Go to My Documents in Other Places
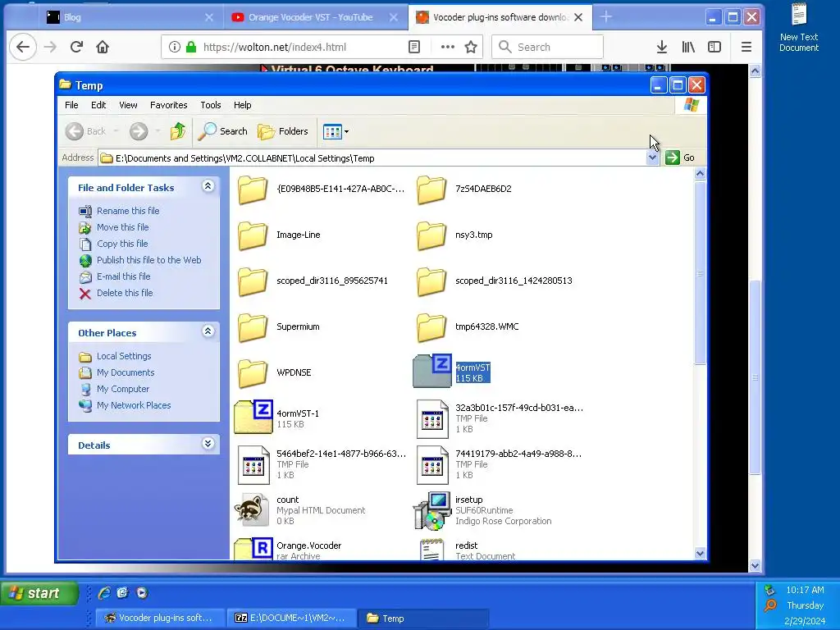The image size is (840, 630). point(126,373)
